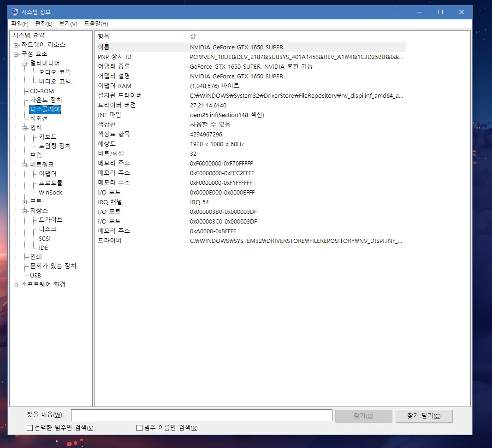Image resolution: width=492 pixels, height=448 pixels.
Task: Select the 이름 row
Action: tap(250, 47)
